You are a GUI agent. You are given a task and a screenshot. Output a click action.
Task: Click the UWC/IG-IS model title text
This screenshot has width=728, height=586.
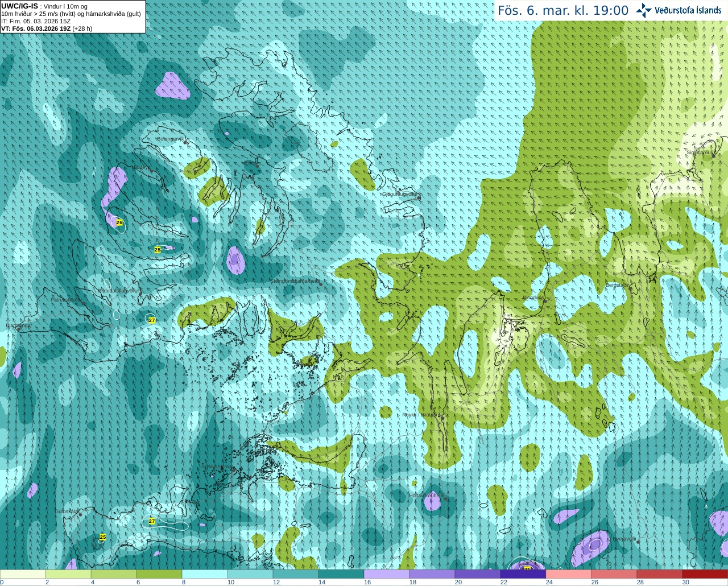pyautogui.click(x=19, y=6)
